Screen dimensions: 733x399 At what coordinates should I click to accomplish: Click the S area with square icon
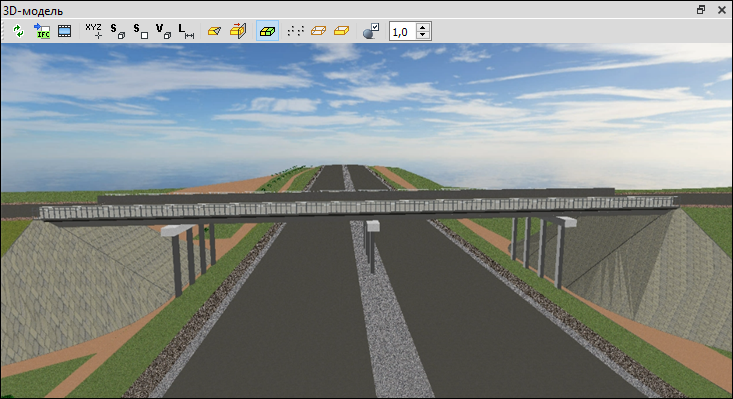click(x=140, y=31)
